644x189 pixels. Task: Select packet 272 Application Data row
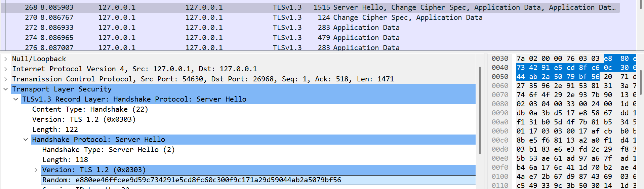pos(303,28)
